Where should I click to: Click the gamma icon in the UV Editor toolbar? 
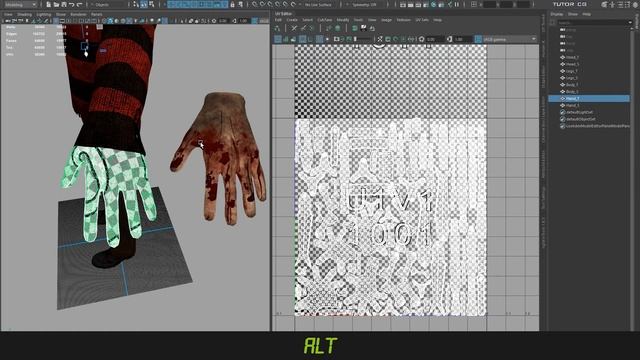click(x=449, y=39)
